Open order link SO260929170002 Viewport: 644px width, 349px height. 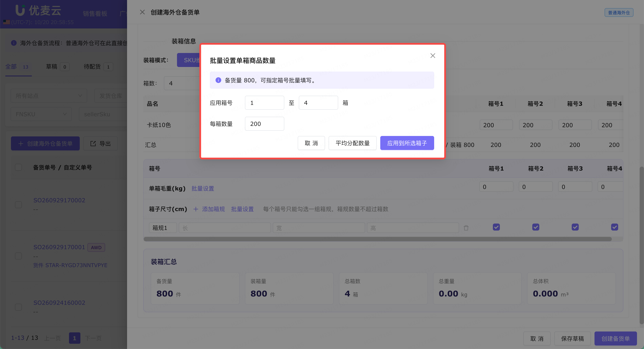[59, 200]
